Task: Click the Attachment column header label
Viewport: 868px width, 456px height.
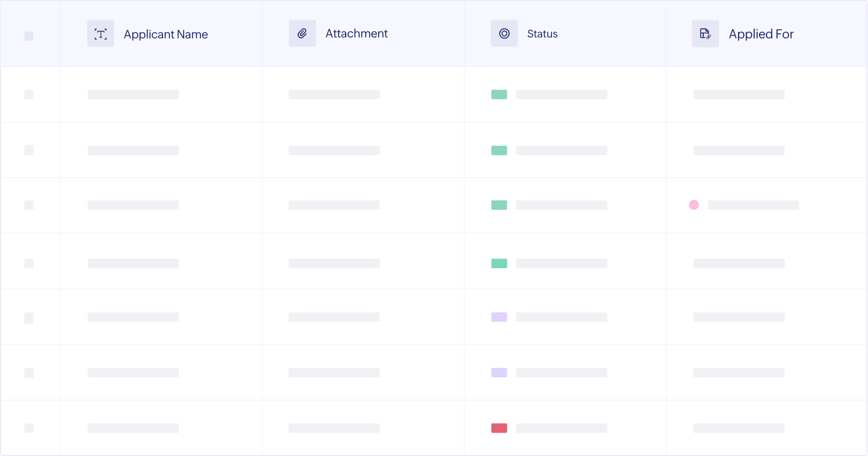Action: (356, 34)
